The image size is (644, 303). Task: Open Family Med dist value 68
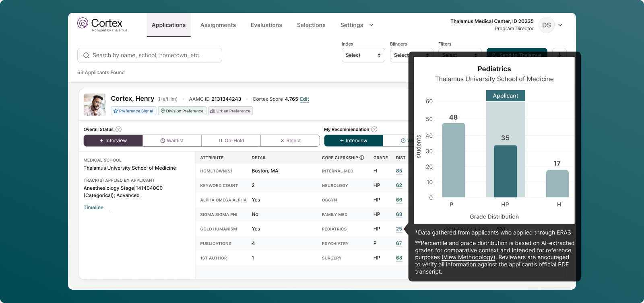[x=399, y=214]
